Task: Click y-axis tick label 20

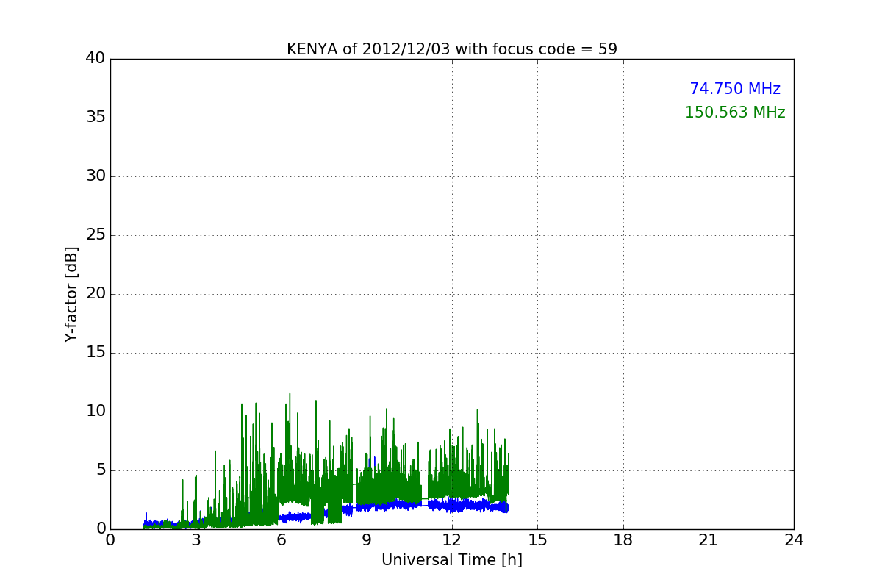Action: tap(96, 294)
